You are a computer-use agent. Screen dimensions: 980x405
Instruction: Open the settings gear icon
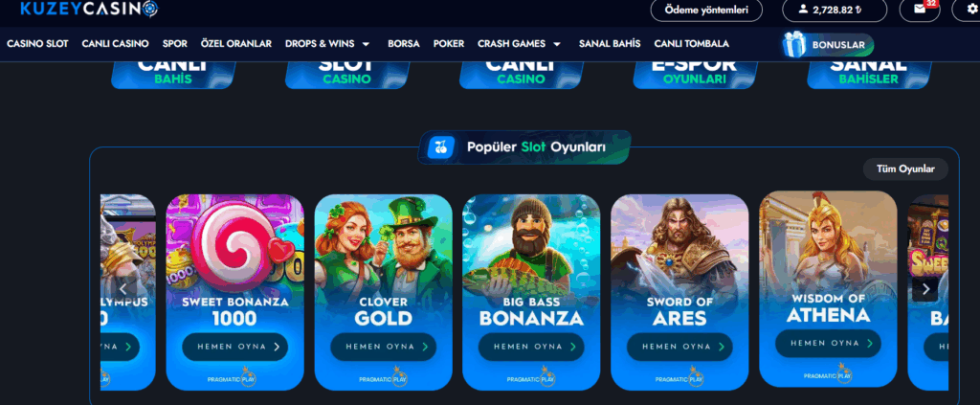973,10
